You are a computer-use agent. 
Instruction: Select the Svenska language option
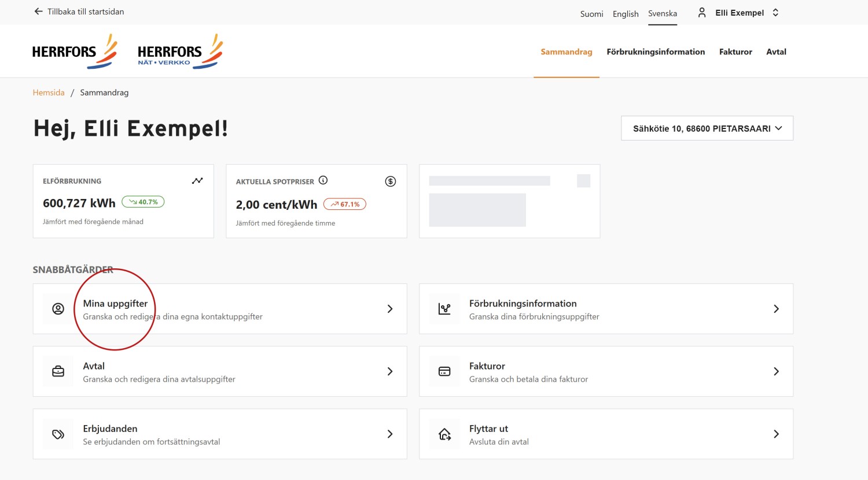click(x=663, y=13)
